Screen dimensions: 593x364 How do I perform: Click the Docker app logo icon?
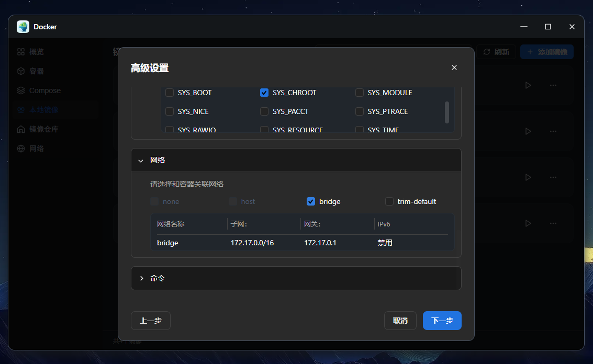(23, 27)
